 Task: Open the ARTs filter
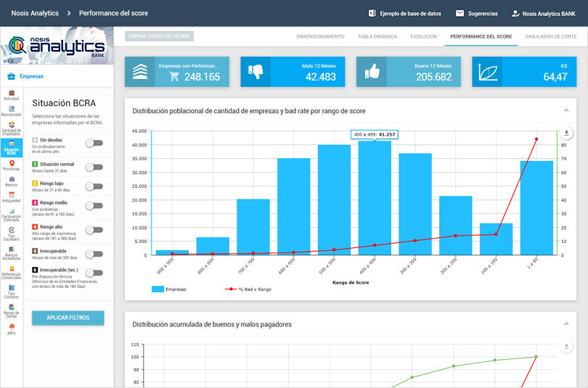tap(11, 329)
